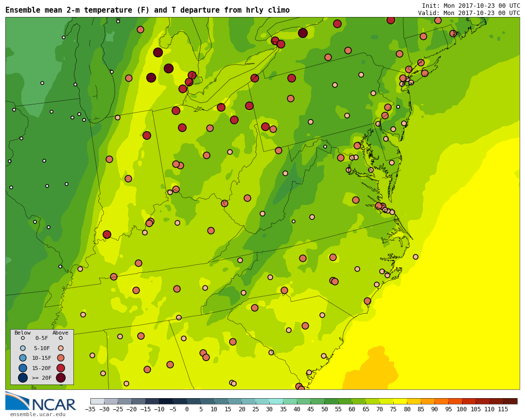Click the 50 tick label under the colorbar

(324, 409)
